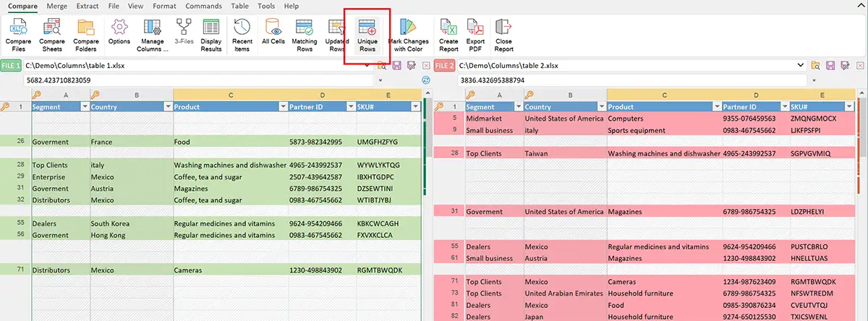Open SKU# filter dropdown in FILE 2
The image size is (868, 321).
click(x=849, y=107)
